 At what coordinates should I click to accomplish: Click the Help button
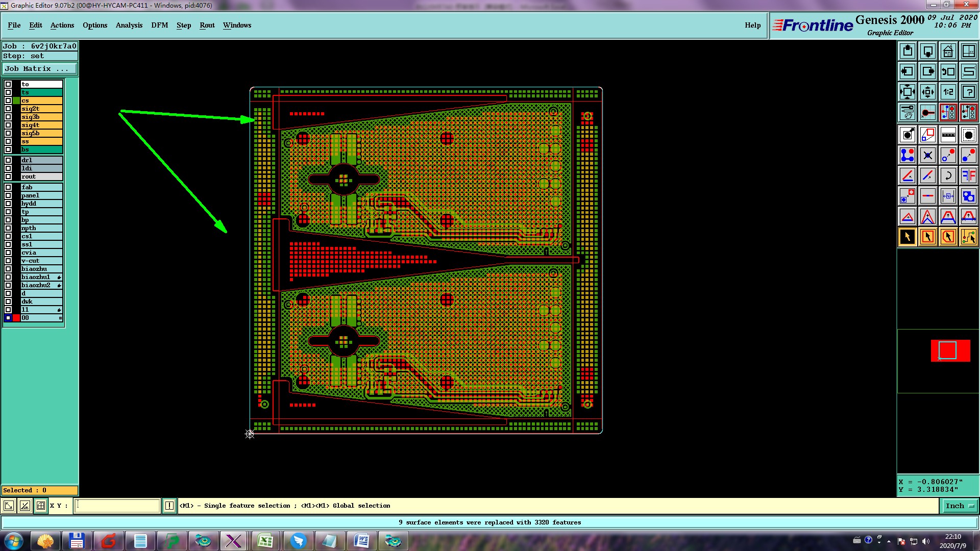[x=752, y=25]
